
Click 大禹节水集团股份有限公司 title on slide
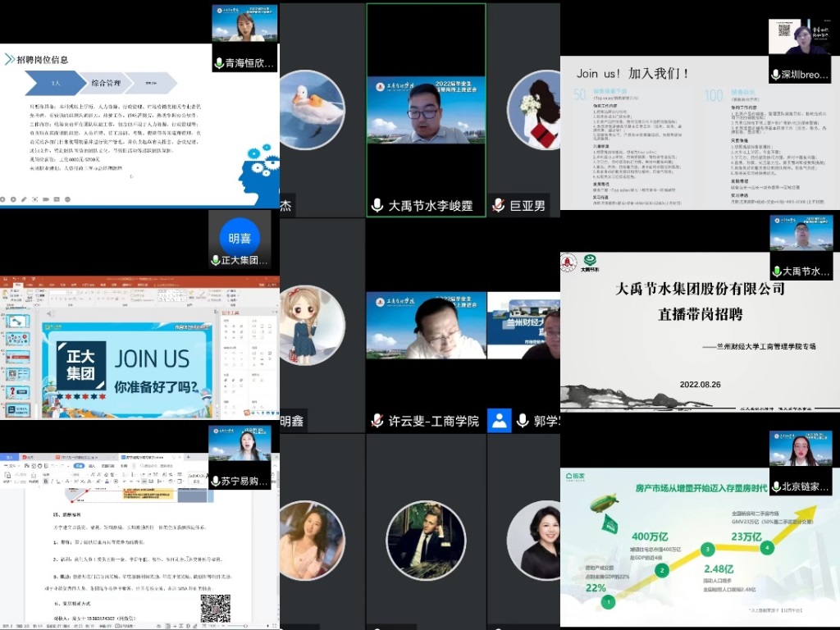point(701,289)
